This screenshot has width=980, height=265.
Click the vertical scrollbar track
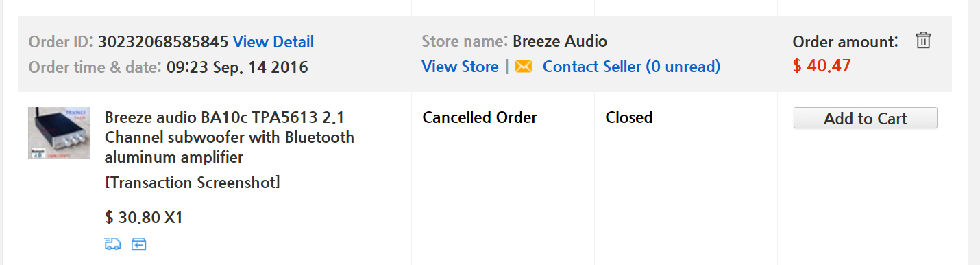[974, 132]
